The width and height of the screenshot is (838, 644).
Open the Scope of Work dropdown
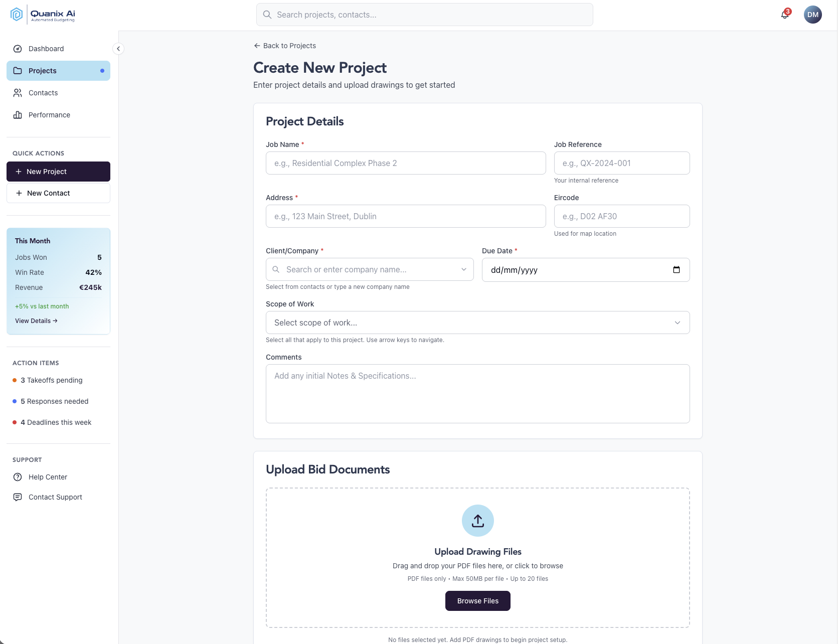477,323
